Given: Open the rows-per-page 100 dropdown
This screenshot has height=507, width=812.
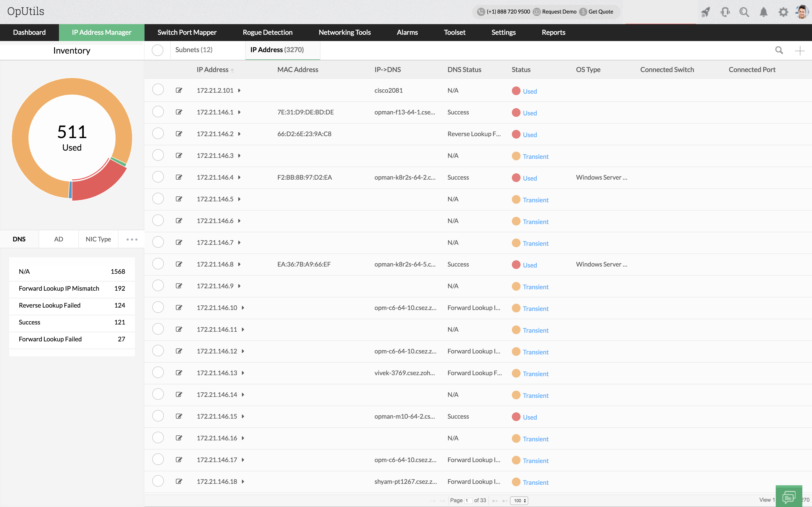Looking at the screenshot, I should tap(519, 501).
